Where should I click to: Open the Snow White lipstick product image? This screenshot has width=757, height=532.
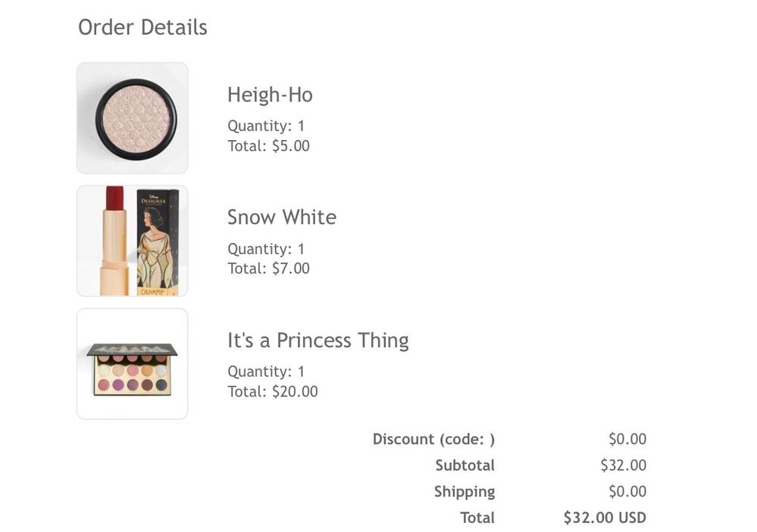click(x=132, y=241)
